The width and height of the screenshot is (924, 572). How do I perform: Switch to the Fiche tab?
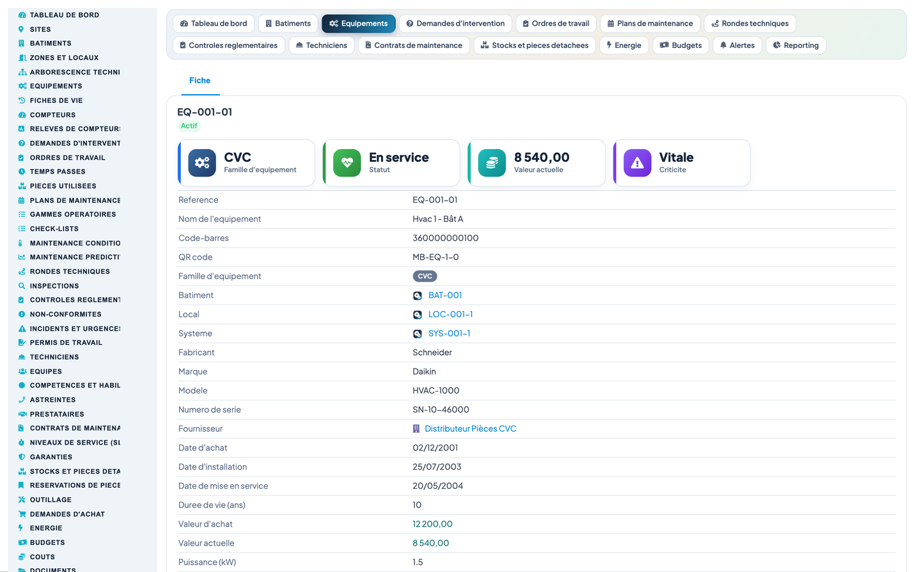click(200, 81)
